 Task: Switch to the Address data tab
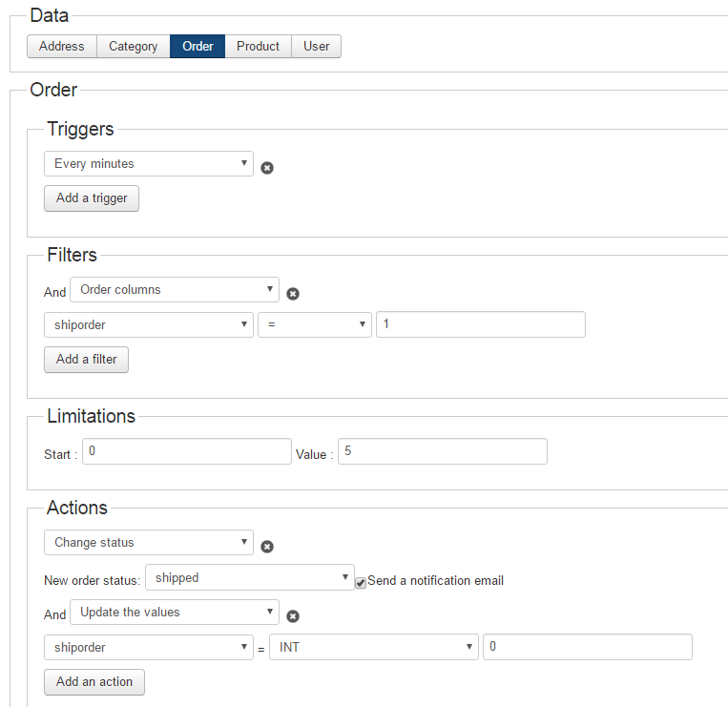62,47
